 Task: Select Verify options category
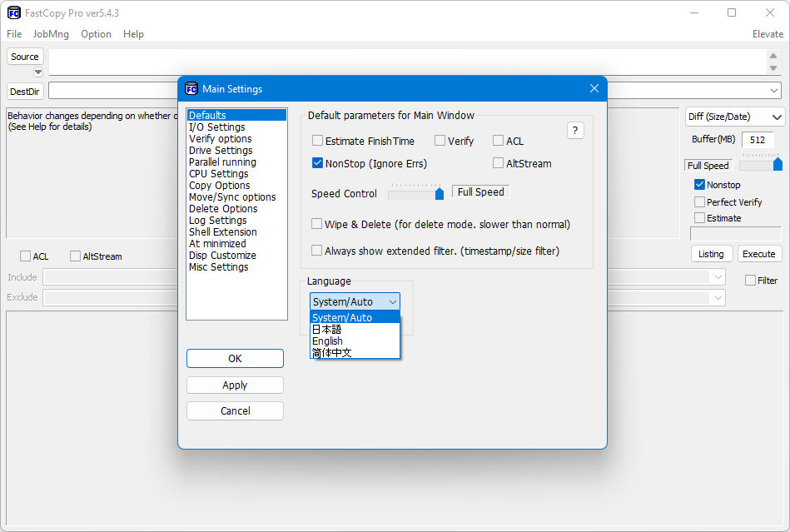(x=236, y=138)
